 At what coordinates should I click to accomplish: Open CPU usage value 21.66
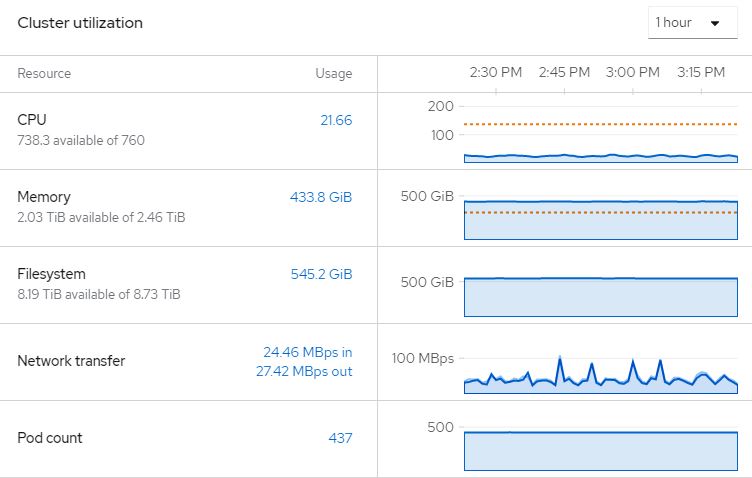[336, 120]
